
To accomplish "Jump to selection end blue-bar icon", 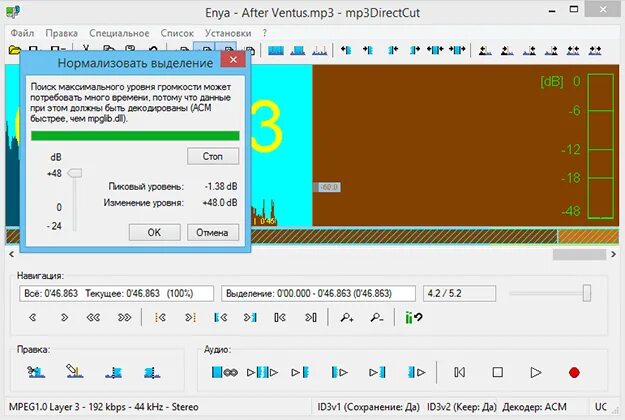I will pyautogui.click(x=250, y=318).
